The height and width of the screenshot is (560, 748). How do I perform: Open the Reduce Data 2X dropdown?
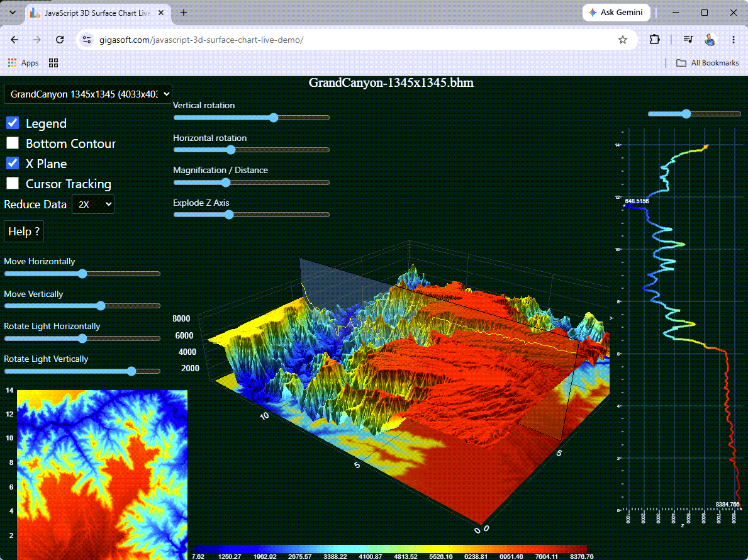point(93,204)
